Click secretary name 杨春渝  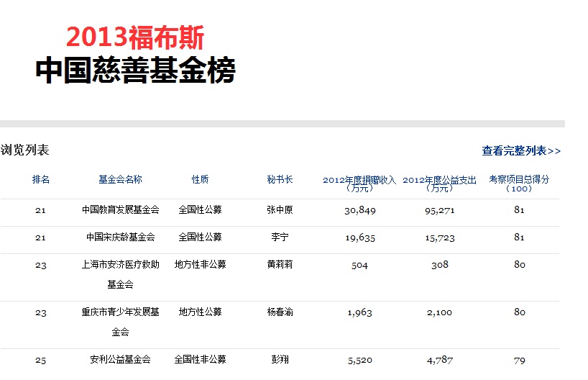point(280,312)
